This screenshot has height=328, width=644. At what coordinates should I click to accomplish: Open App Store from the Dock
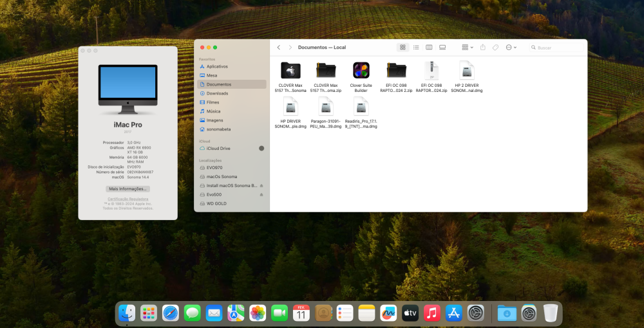pos(454,314)
